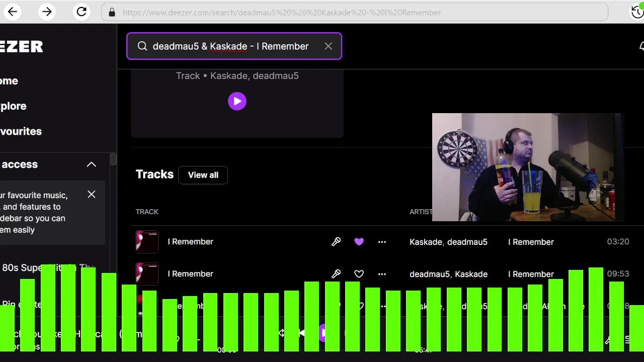Dismiss the sidebar tip with its X

tap(91, 194)
